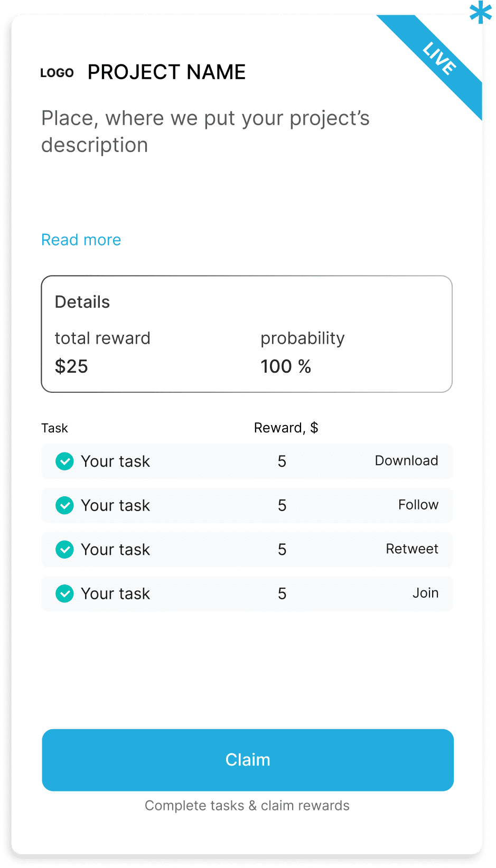Open the Read more link
This screenshot has width=496, height=868.
point(81,240)
